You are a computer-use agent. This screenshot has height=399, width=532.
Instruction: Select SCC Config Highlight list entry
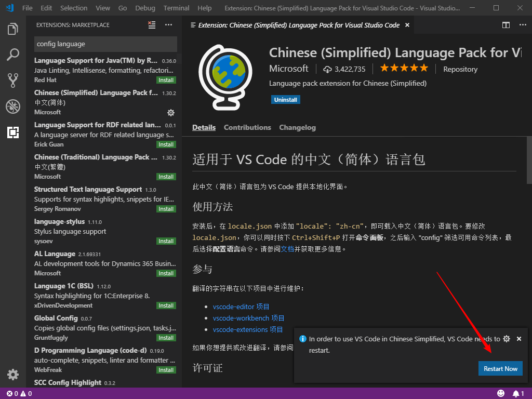[x=105, y=383]
